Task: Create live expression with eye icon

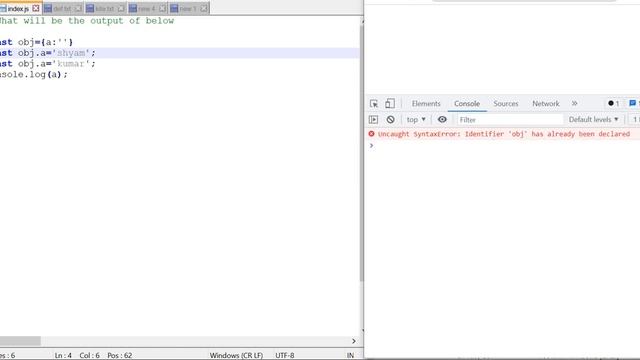Action: [442, 120]
